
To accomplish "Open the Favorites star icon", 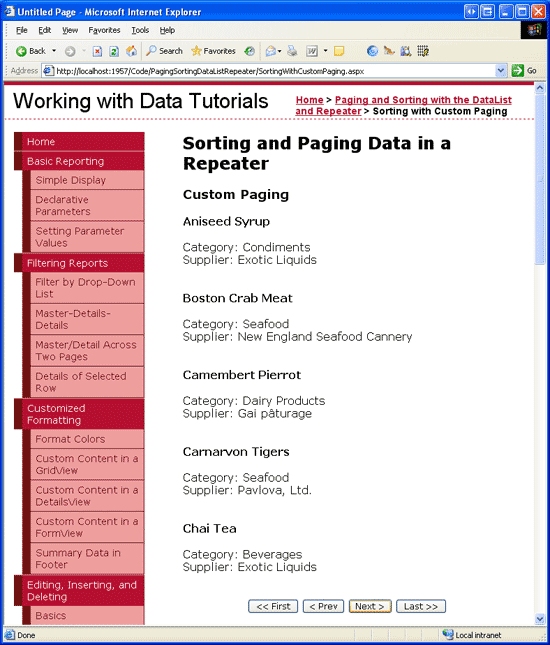I will (197, 51).
